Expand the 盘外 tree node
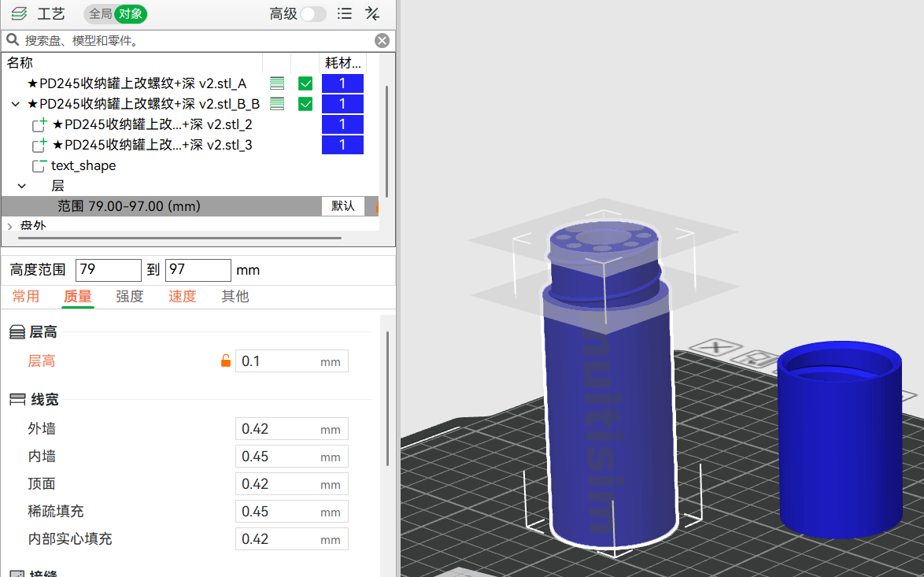The height and width of the screenshot is (577, 924). click(9, 227)
